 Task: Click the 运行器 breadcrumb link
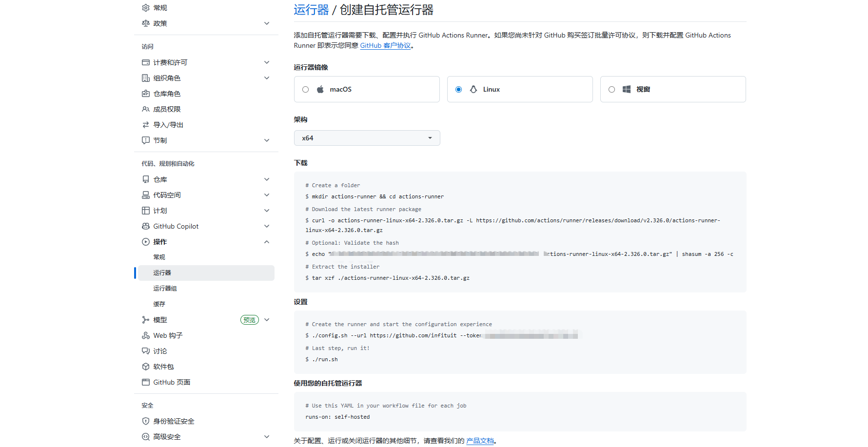tap(311, 10)
